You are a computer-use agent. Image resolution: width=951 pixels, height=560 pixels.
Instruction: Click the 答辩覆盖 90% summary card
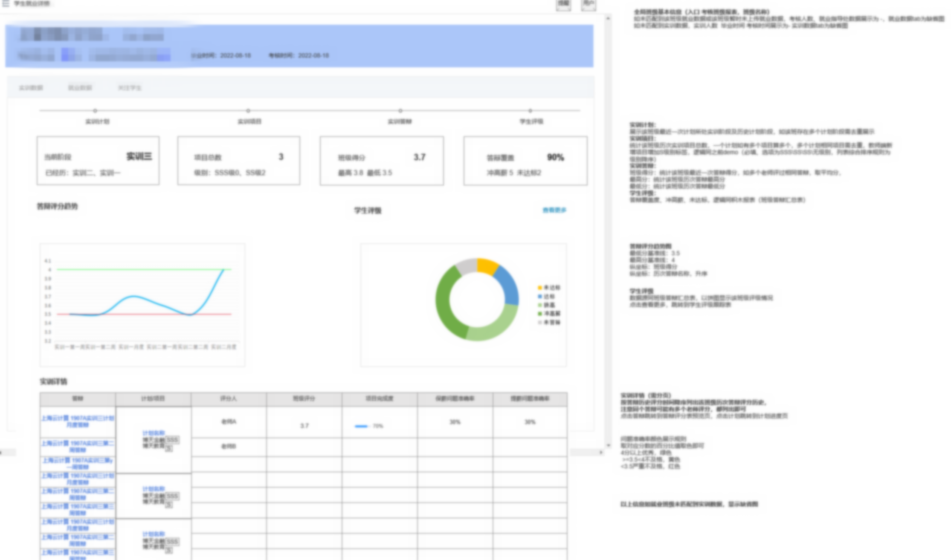(x=525, y=161)
